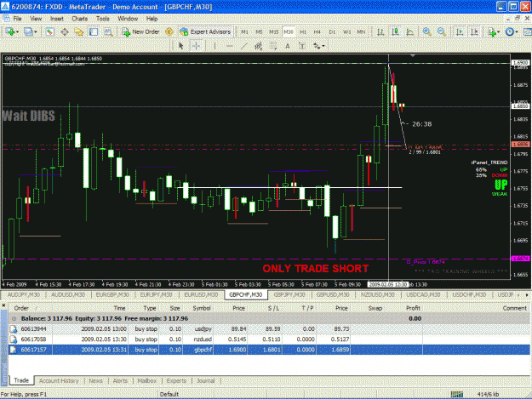Expand the Periods dropdown arrow
Image resolution: width=532 pixels, height=399 pixels.
tap(516, 32)
